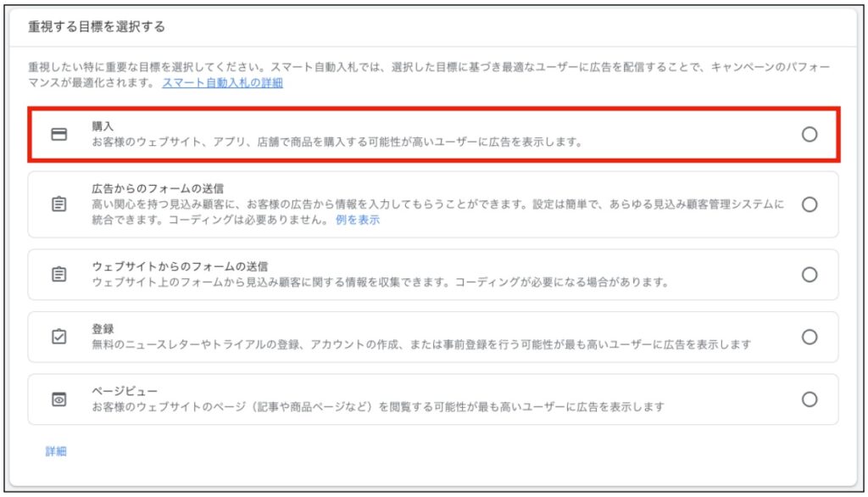Screen dimensions: 868x497
Task: Click the 例を表示 link
Action: click(356, 220)
